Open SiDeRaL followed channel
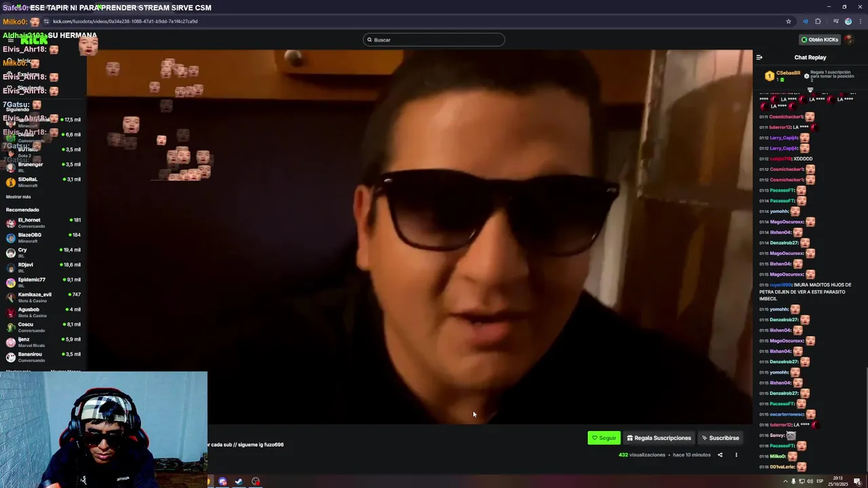Viewport: 868px width, 488px height. pyautogui.click(x=43, y=182)
